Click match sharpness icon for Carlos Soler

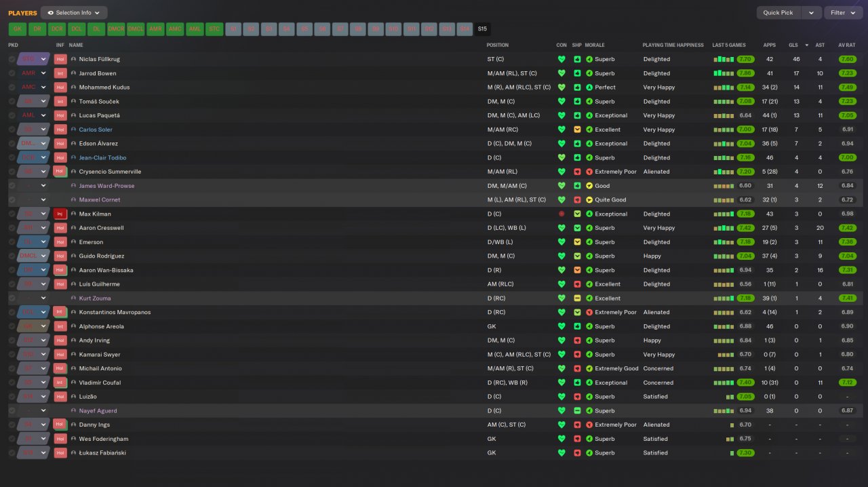[x=577, y=130]
